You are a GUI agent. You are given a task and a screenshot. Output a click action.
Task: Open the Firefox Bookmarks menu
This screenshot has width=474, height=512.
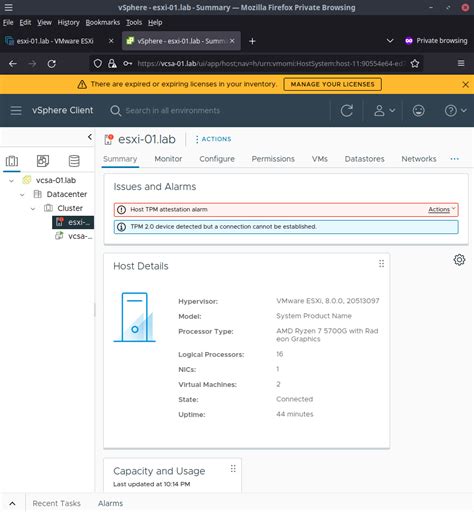point(103,22)
